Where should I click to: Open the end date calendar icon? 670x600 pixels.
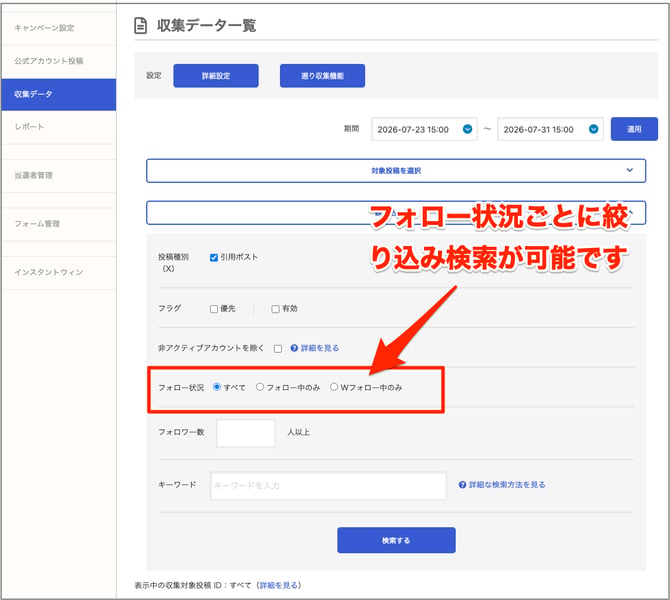coord(594,129)
